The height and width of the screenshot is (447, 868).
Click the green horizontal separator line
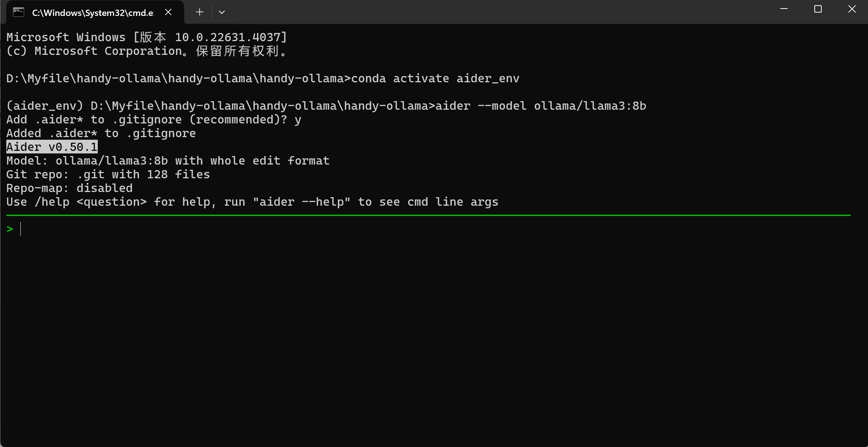428,215
